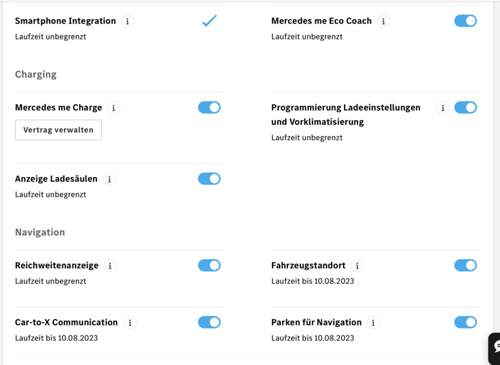Open Fahrzeugstandort info icon
The height and width of the screenshot is (365, 500).
357,266
